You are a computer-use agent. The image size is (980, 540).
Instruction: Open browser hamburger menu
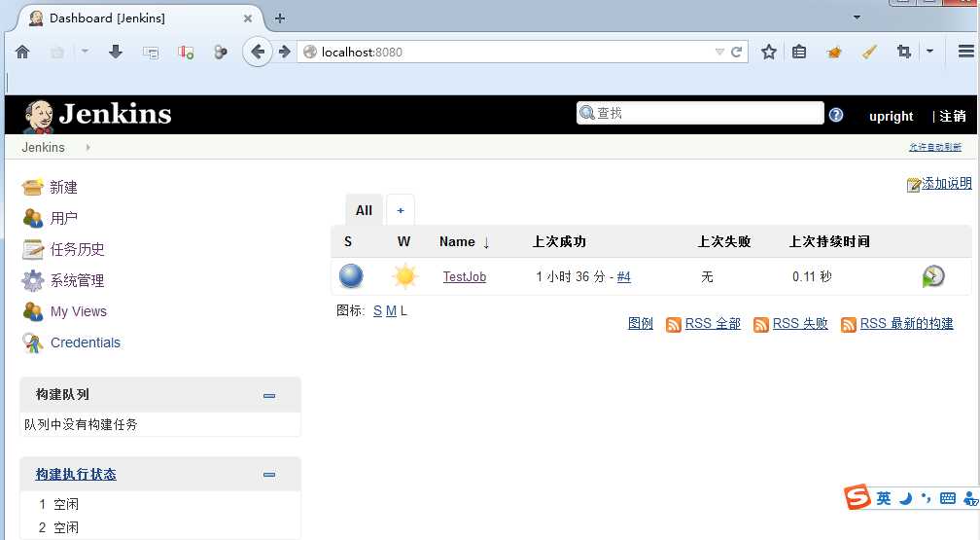point(965,52)
